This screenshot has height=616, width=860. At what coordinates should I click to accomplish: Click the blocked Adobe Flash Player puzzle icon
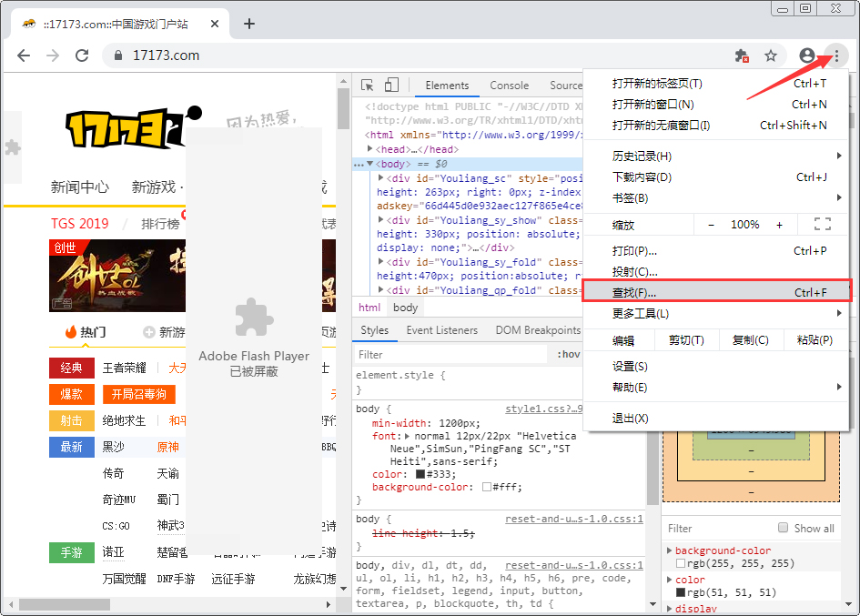click(x=253, y=318)
